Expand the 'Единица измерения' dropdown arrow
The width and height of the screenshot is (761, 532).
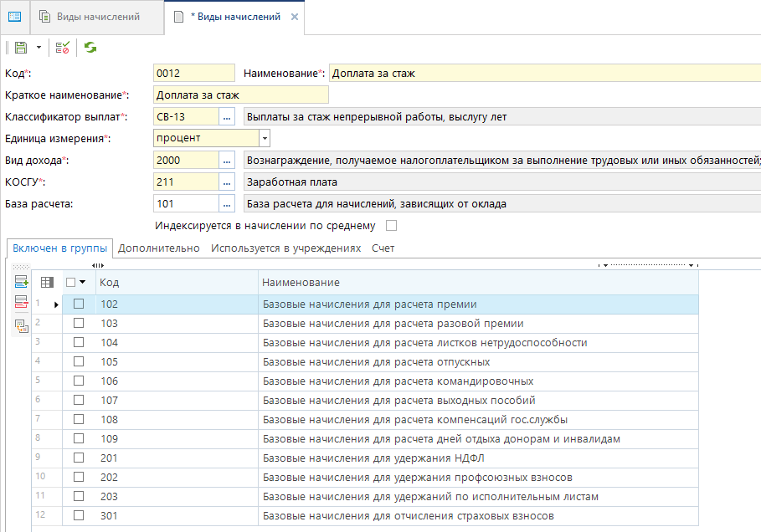265,138
